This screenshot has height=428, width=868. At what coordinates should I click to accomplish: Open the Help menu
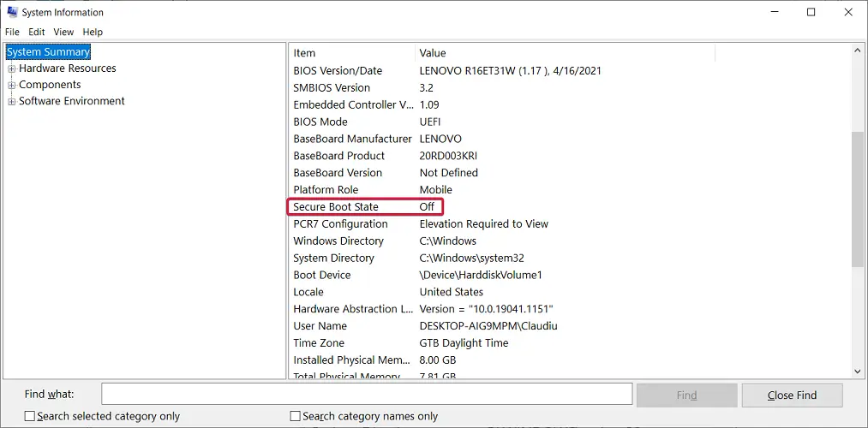[x=93, y=32]
